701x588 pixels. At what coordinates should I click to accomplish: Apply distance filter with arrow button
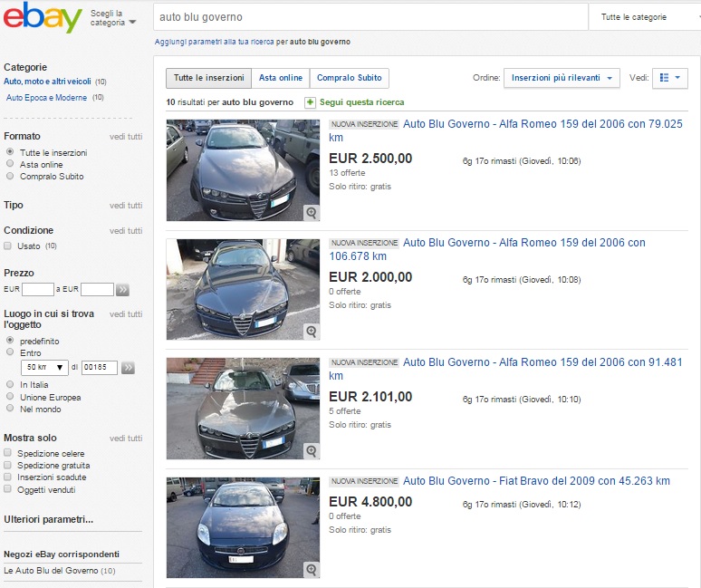click(x=128, y=367)
